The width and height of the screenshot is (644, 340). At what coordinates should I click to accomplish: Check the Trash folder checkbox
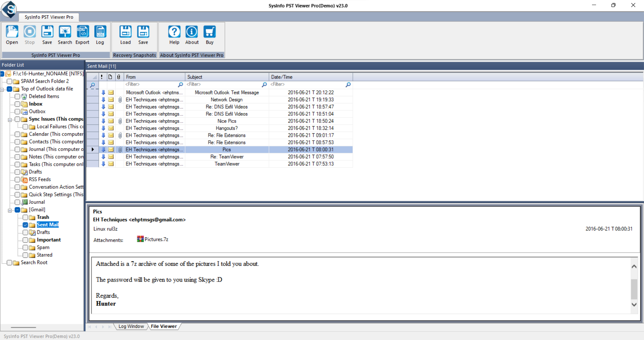(x=25, y=217)
